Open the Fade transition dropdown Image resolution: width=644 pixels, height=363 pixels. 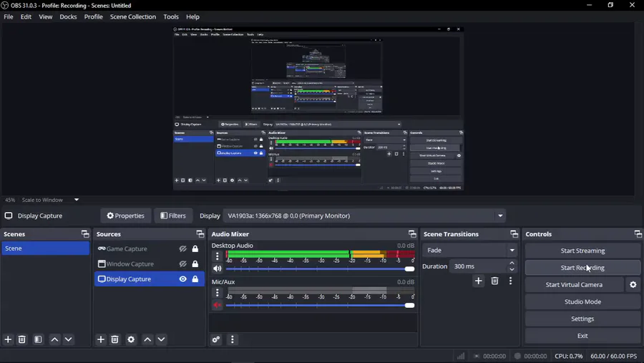tap(470, 250)
